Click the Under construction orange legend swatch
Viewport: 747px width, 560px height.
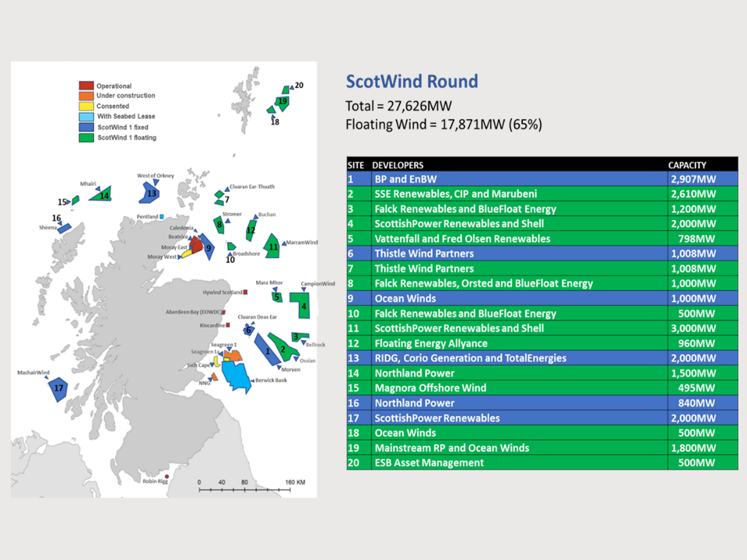click(x=86, y=96)
